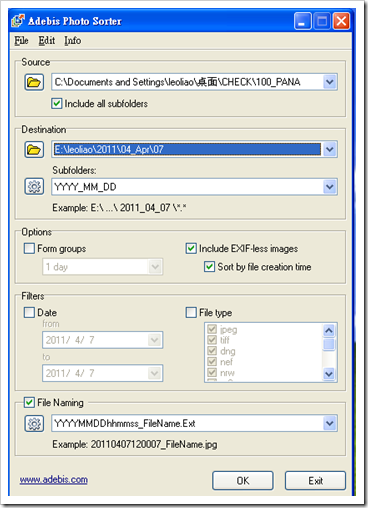Screen dimensions: 368x508
Task: Close the Adebis Photo Sorter window
Action: pos(341,21)
